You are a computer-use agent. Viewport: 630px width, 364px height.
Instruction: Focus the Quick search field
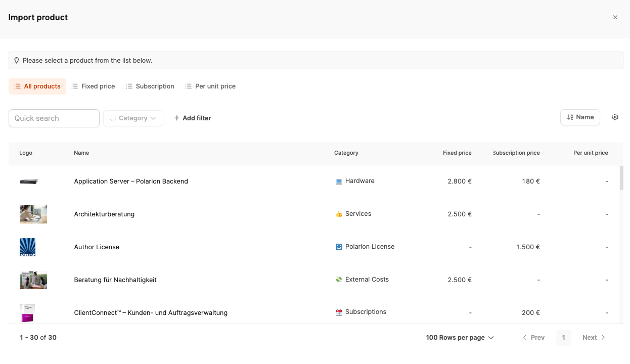point(54,118)
